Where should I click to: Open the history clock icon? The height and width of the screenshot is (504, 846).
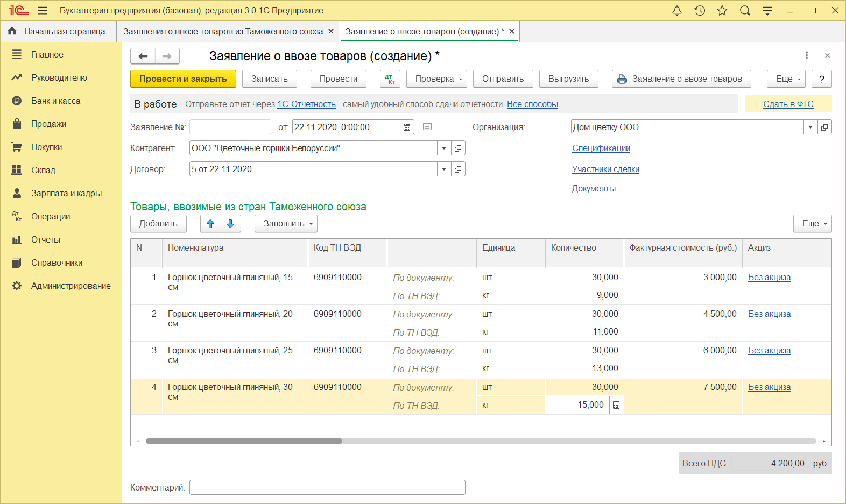click(x=700, y=11)
